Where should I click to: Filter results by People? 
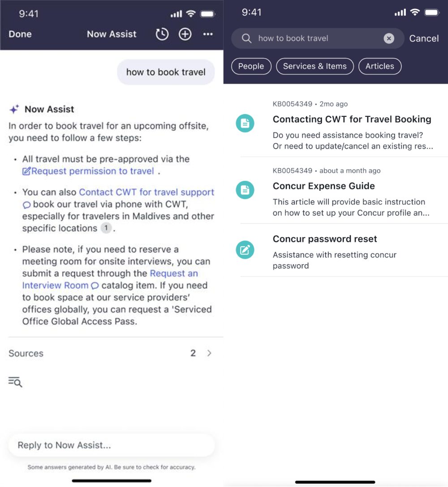(251, 66)
